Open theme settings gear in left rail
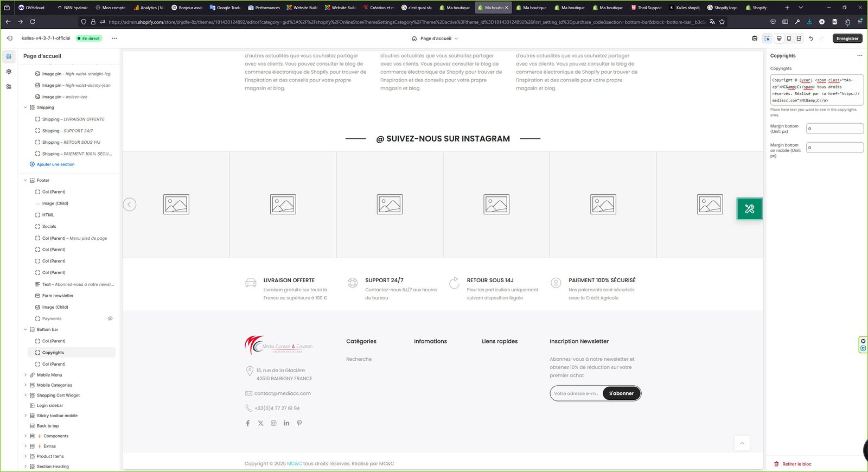 coord(9,72)
